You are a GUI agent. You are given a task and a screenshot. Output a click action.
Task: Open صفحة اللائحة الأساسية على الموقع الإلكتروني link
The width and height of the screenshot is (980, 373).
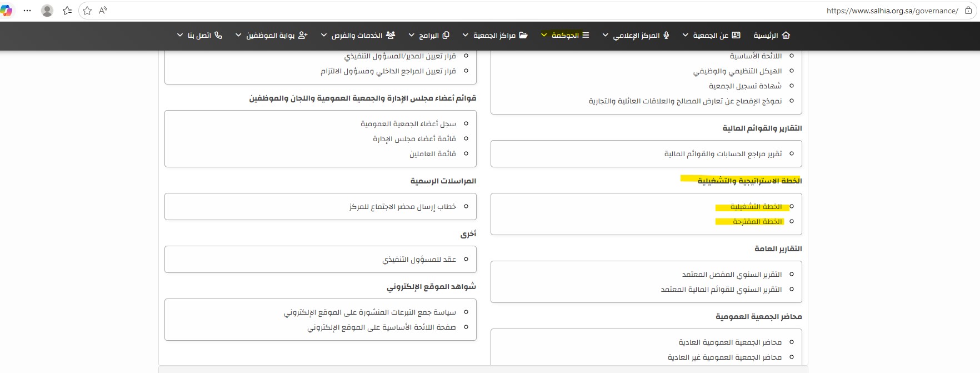point(382,327)
